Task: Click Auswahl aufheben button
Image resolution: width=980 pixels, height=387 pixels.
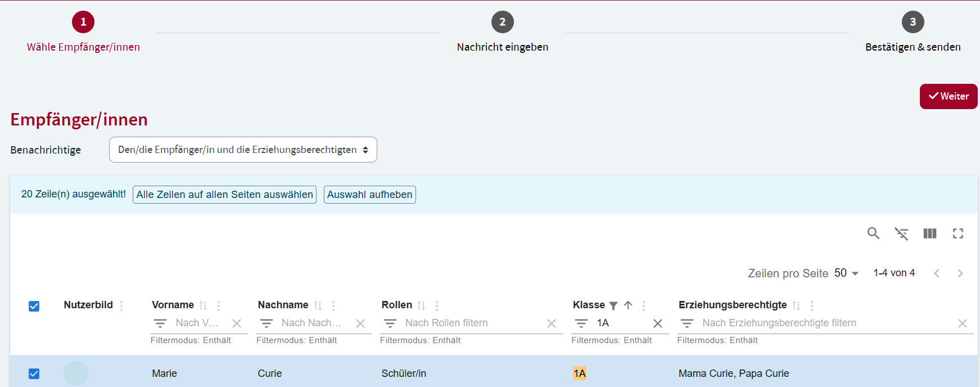Action: pyautogui.click(x=369, y=195)
